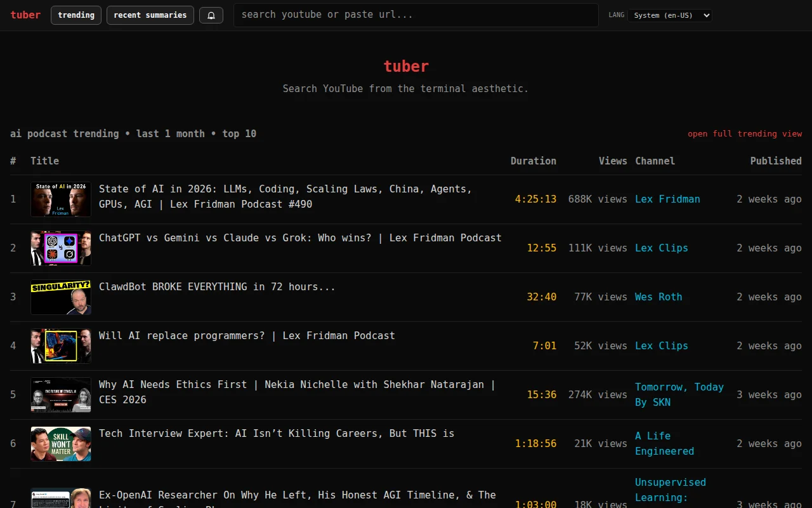Click 21K views cell
This screenshot has height=508, width=812.
[601, 443]
